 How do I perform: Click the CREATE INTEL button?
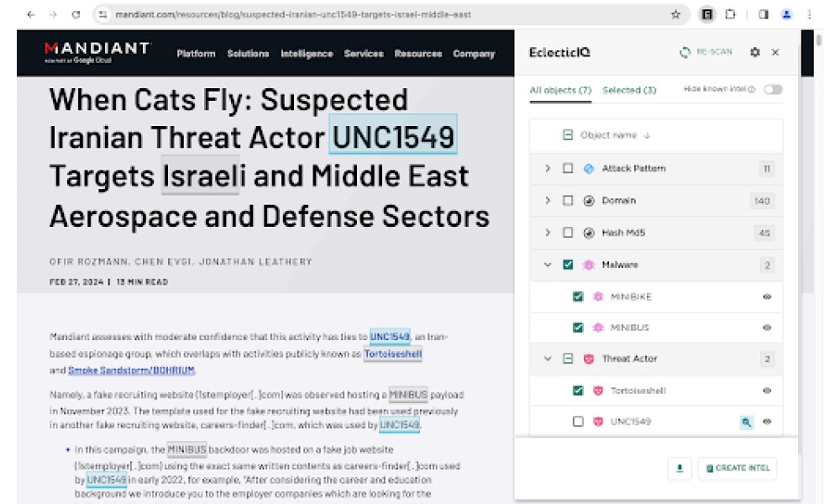pyautogui.click(x=738, y=469)
